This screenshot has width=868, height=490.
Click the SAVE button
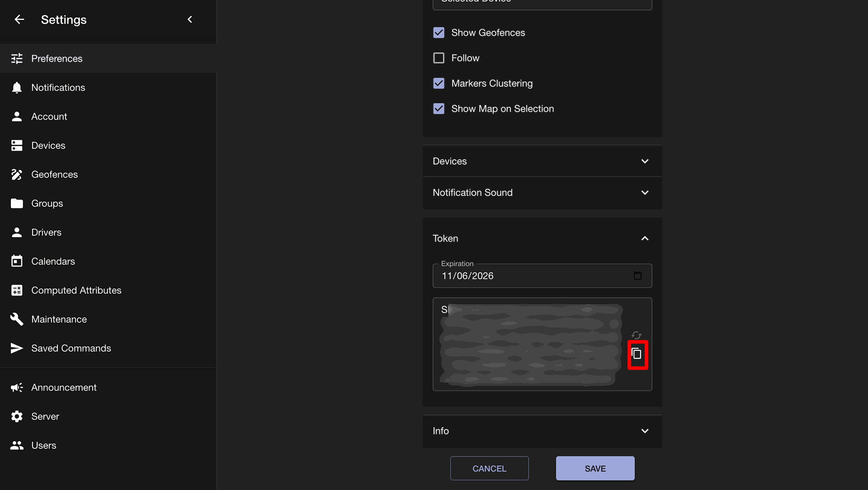(595, 468)
